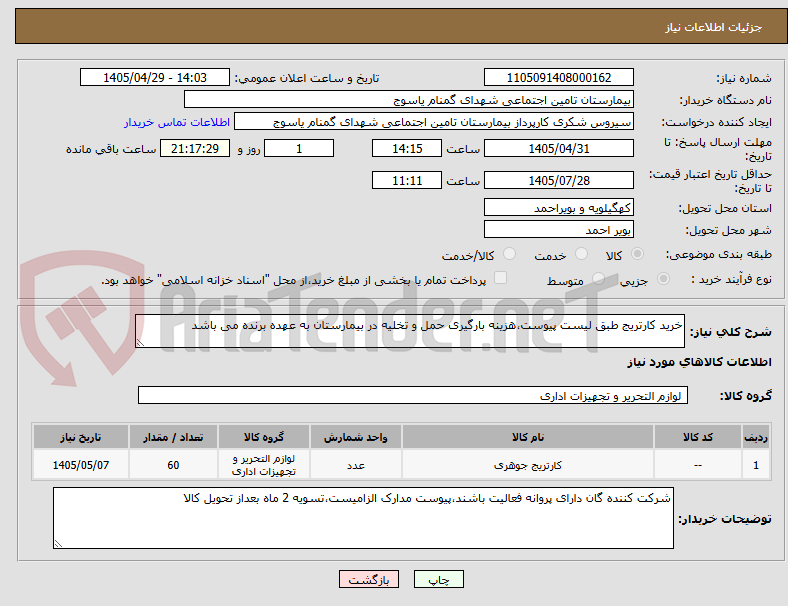Click the ردیف column header
The height and width of the screenshot is (606, 788).
pyautogui.click(x=755, y=437)
